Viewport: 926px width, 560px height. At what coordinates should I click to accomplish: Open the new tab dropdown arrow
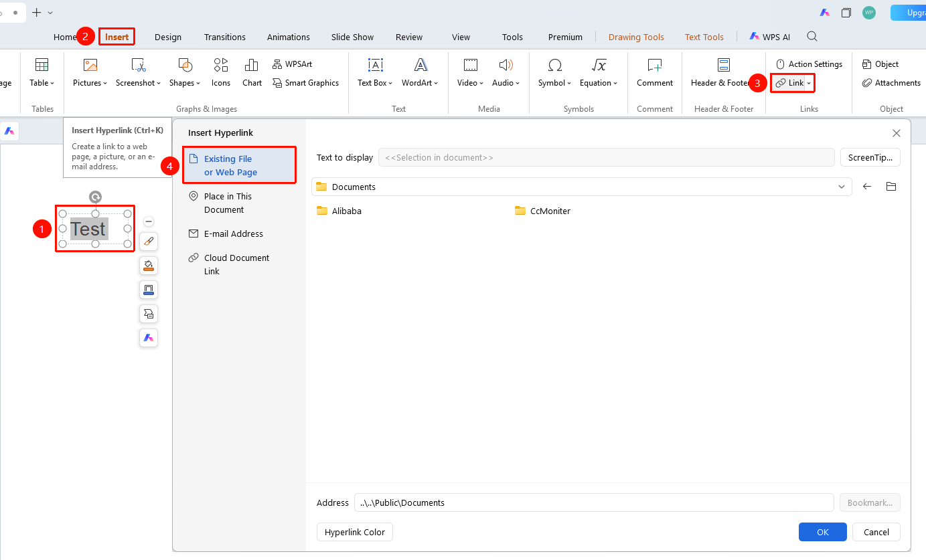click(51, 13)
